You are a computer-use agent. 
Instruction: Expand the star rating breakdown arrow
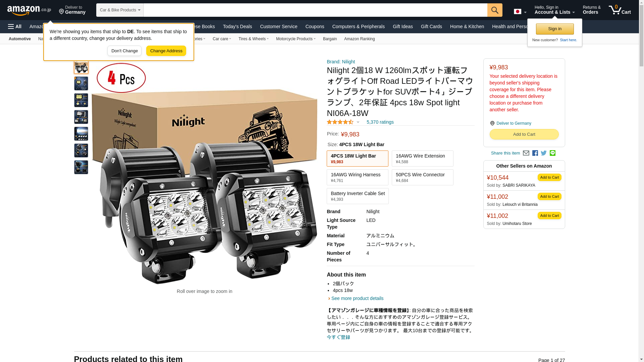point(358,122)
